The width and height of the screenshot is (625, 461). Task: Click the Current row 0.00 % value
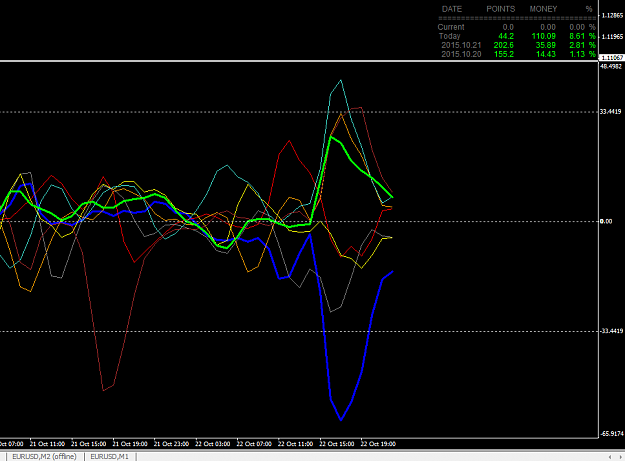click(582, 27)
